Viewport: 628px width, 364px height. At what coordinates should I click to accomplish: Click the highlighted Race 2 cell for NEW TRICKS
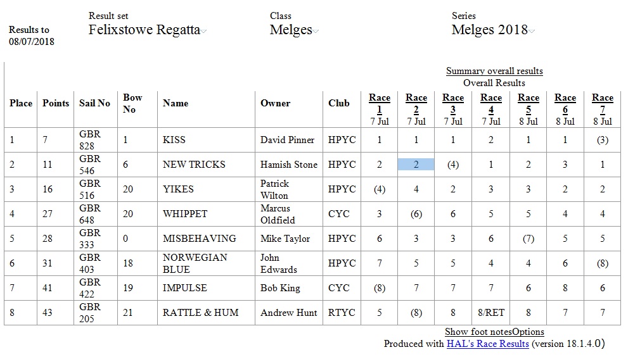(x=416, y=165)
